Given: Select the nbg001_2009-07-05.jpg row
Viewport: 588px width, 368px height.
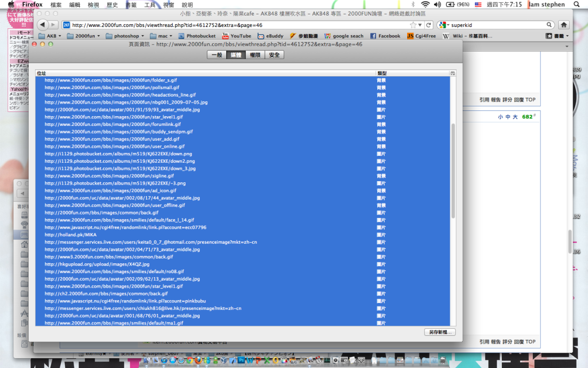Looking at the screenshot, I should [x=126, y=102].
